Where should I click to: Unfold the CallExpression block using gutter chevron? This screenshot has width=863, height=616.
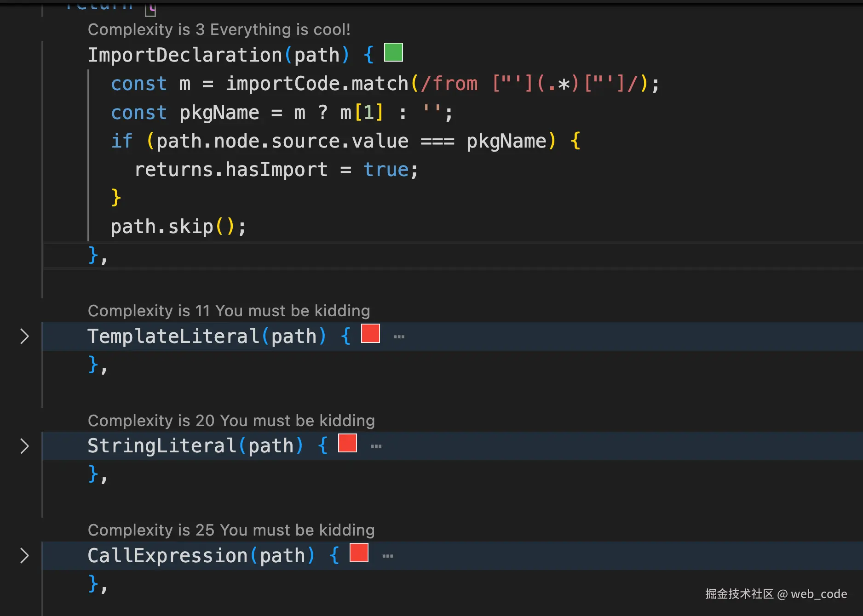pos(25,556)
